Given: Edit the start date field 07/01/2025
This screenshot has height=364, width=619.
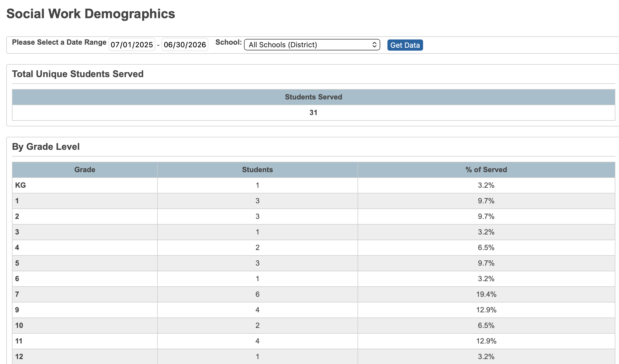Looking at the screenshot, I should click(132, 45).
